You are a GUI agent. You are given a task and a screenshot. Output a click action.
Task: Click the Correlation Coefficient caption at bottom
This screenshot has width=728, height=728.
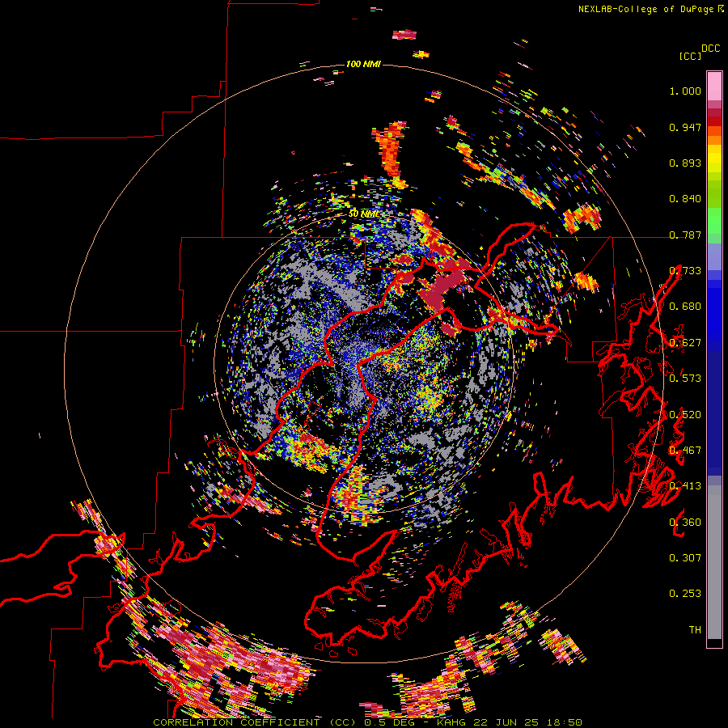tap(367, 722)
